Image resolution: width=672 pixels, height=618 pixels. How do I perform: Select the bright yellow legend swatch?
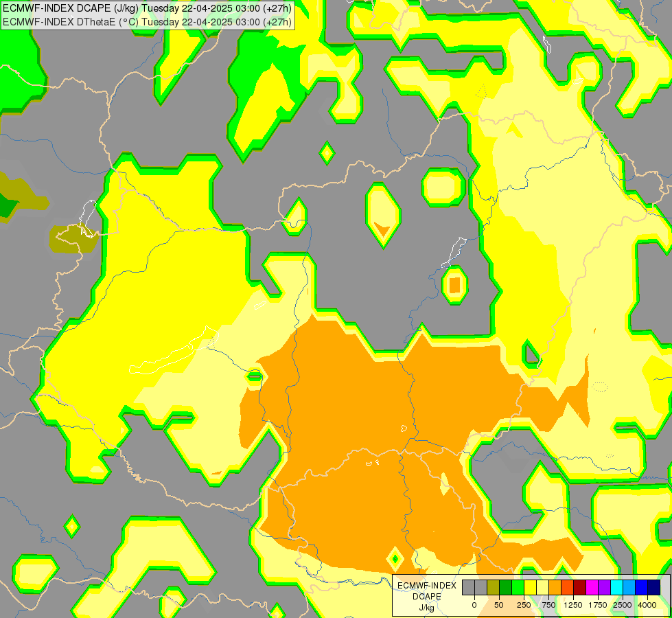pos(531,588)
